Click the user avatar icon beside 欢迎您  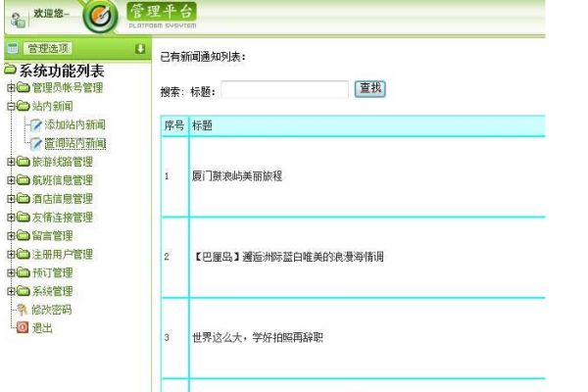click(17, 17)
